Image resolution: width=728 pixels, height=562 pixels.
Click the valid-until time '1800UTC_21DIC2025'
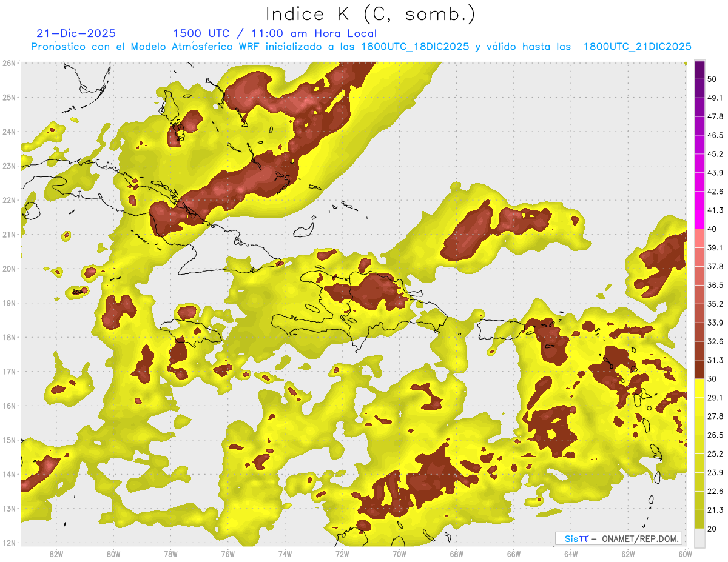[638, 47]
